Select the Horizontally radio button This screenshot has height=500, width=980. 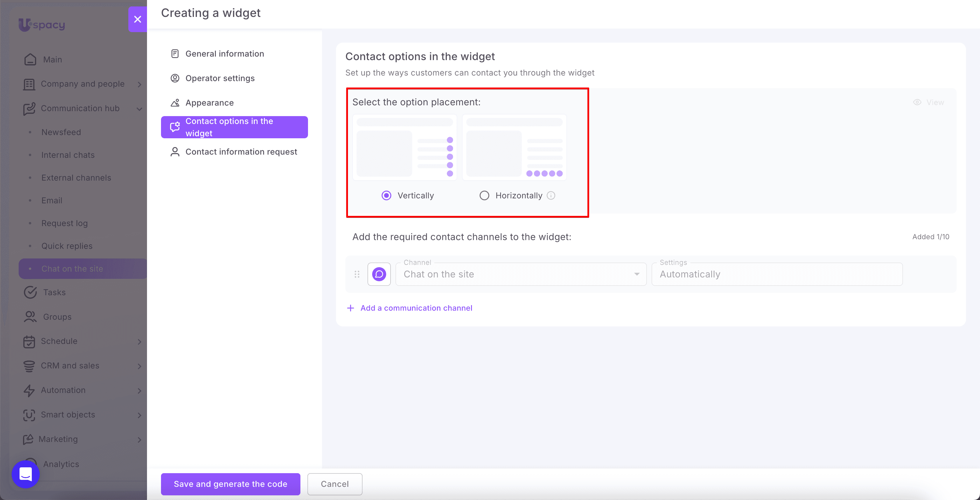click(484, 195)
